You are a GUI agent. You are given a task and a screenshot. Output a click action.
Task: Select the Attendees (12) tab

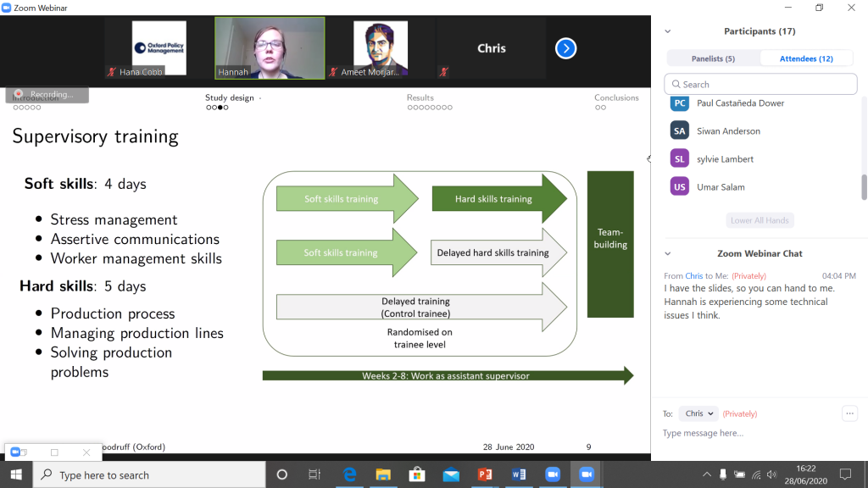point(807,58)
